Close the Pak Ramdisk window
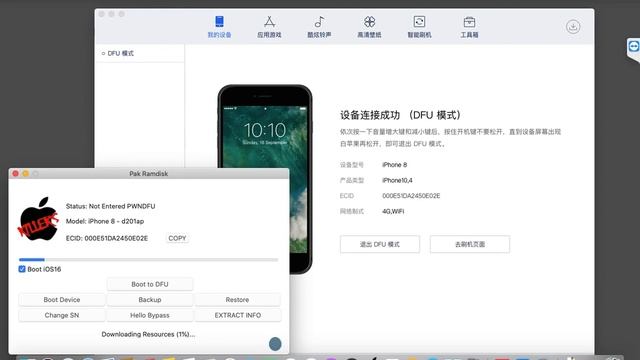Viewport: 640px width, 360px height. coord(16,173)
